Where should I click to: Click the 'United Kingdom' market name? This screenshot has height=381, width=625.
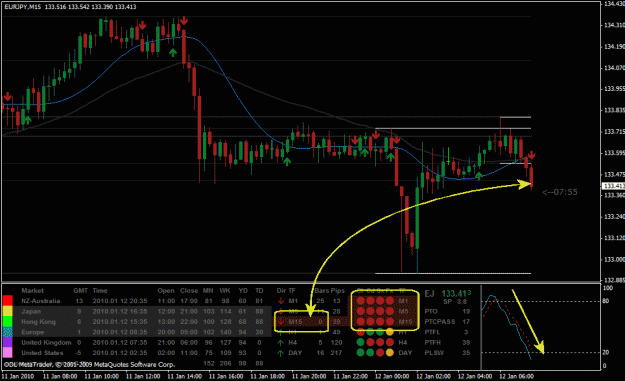tap(46, 342)
